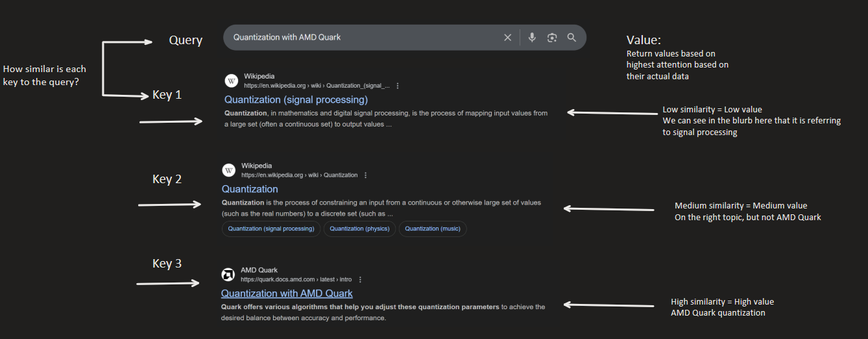
Task: Click the magnifying glass search icon
Action: point(572,38)
